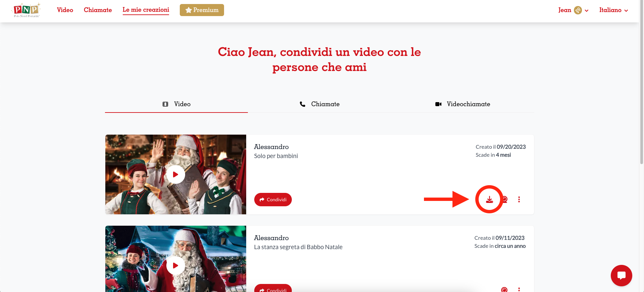
Task: Click La stanza segreta video thumbnail
Action: click(176, 259)
